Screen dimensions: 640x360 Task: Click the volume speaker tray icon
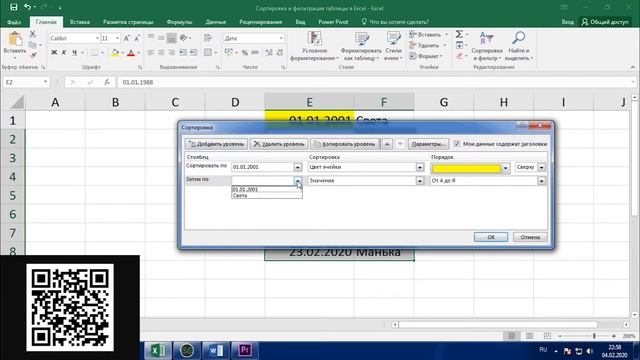(x=589, y=351)
